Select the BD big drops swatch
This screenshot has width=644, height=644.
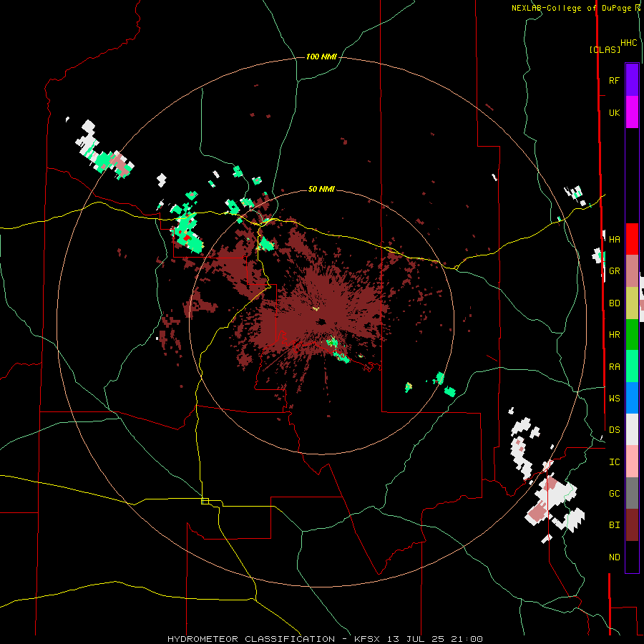tap(632, 303)
